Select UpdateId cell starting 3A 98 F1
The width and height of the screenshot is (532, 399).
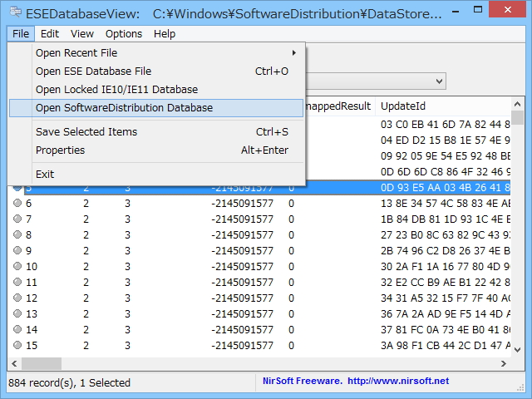pyautogui.click(x=446, y=346)
